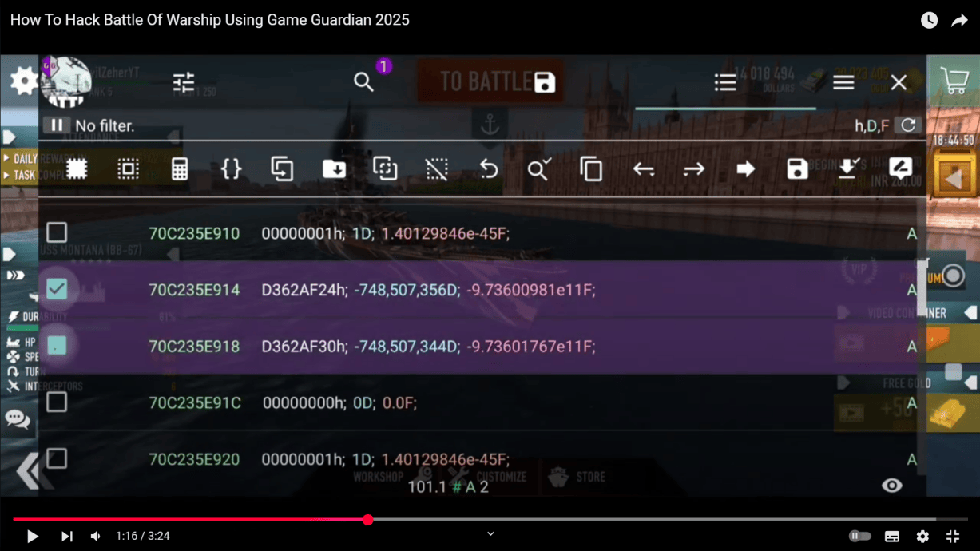The width and height of the screenshot is (980, 551).
Task: Toggle the autoplay switch
Action: coord(859,537)
